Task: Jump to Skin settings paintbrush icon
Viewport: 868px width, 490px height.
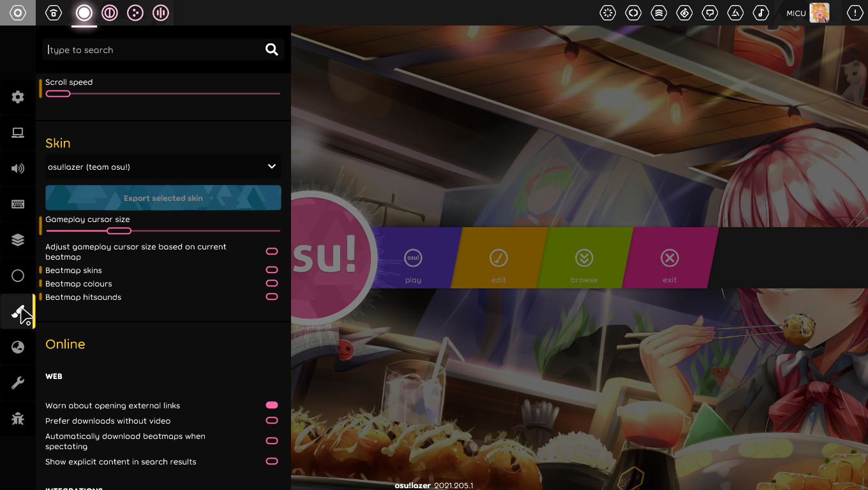Action: [18, 311]
